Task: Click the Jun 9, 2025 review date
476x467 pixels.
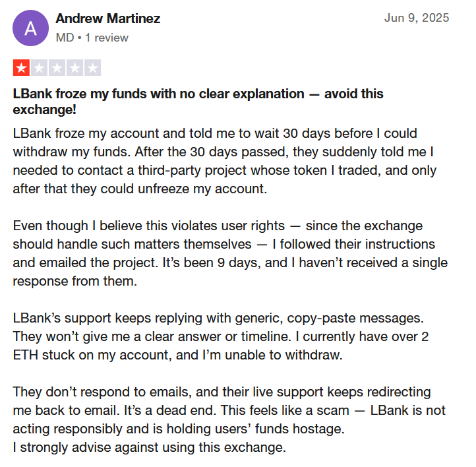Action: point(417,18)
